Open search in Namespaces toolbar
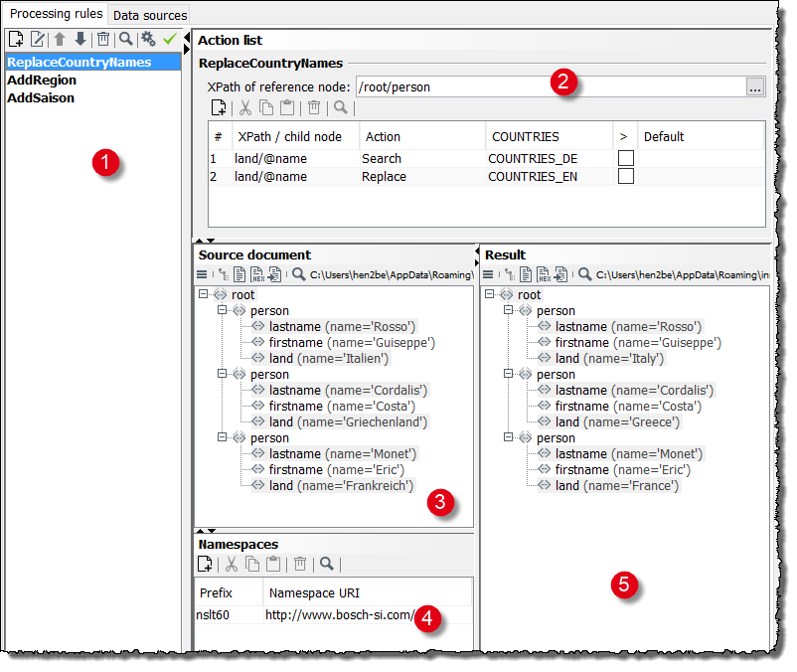The width and height of the screenshot is (797, 672). point(327,564)
